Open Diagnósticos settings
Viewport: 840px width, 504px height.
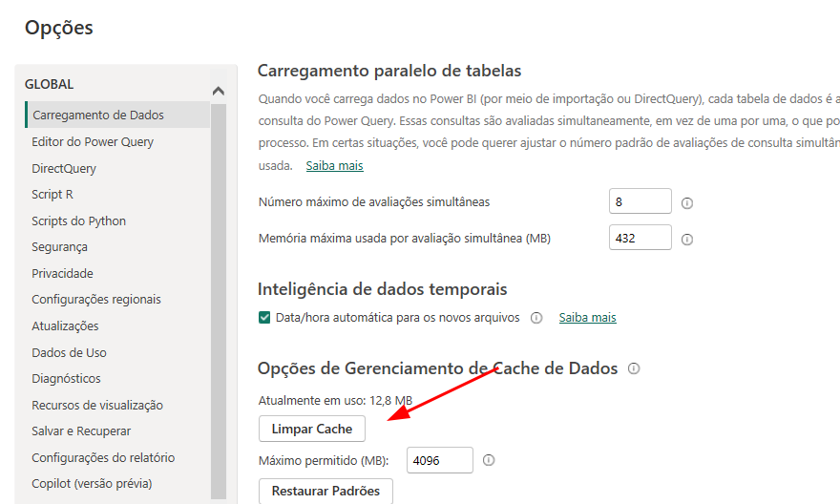pos(66,379)
